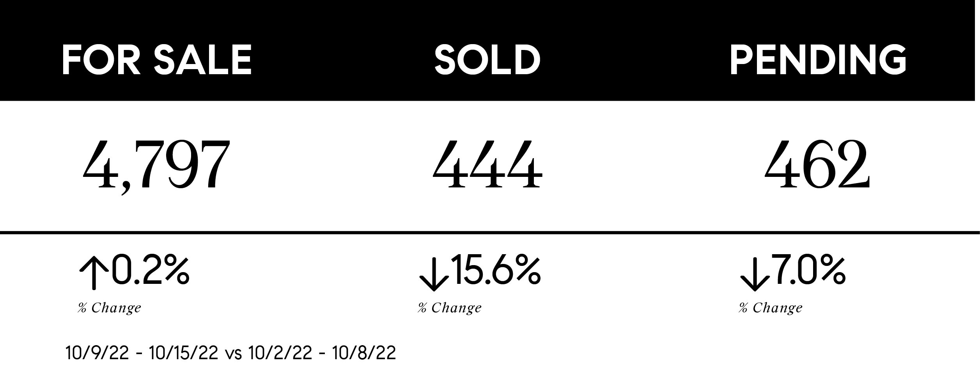The image size is (980, 376).
Task: Click the 10/9/22 - 10/15/22 date range
Action: [x=142, y=353]
